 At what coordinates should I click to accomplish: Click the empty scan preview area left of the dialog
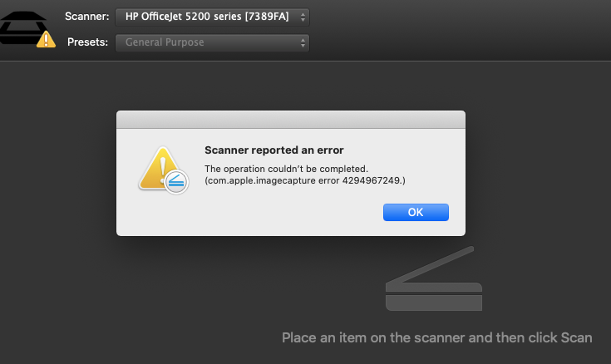pos(58,208)
